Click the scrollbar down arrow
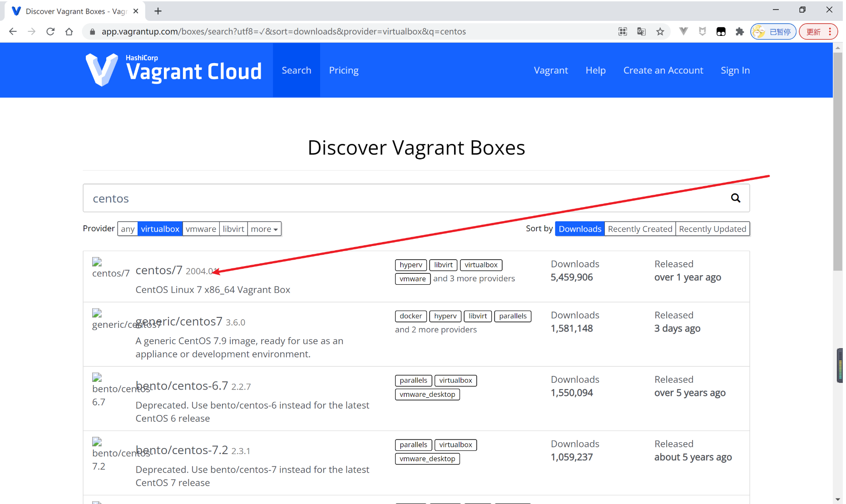The width and height of the screenshot is (846, 504). coord(838,499)
